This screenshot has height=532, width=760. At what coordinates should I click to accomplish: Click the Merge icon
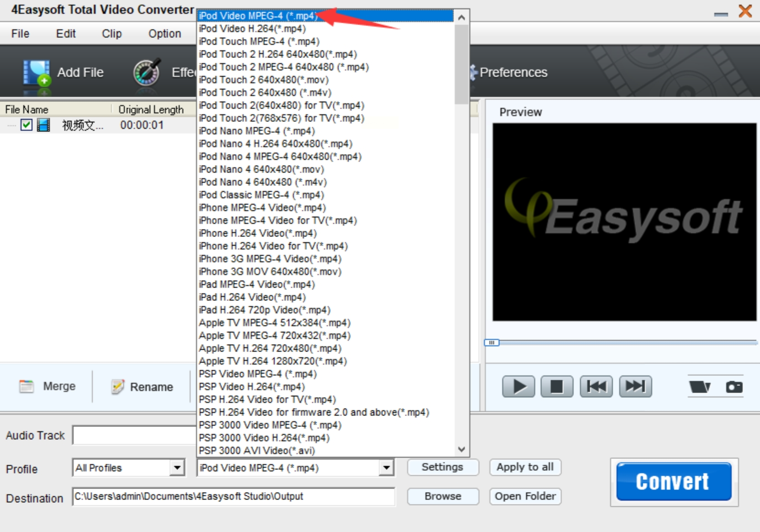(27, 386)
